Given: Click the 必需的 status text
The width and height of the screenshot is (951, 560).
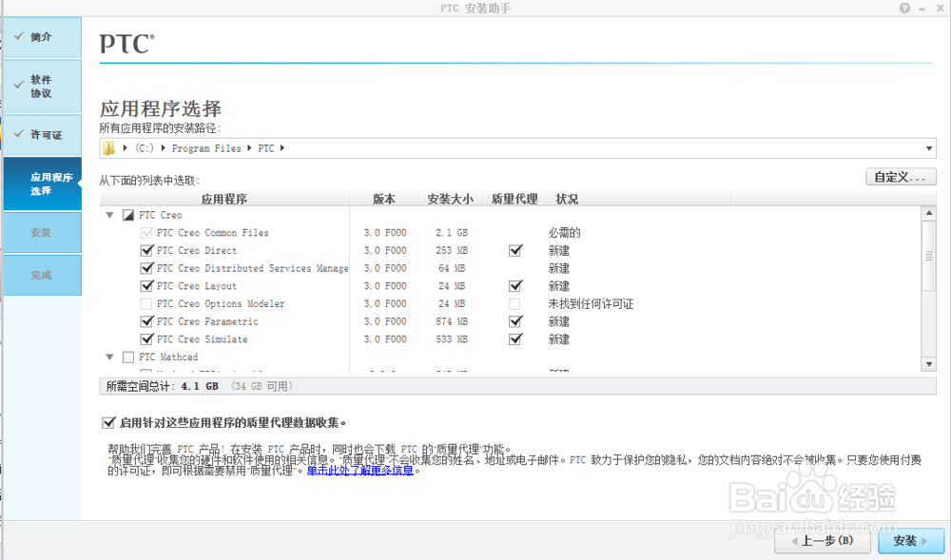Looking at the screenshot, I should pyautogui.click(x=564, y=233).
